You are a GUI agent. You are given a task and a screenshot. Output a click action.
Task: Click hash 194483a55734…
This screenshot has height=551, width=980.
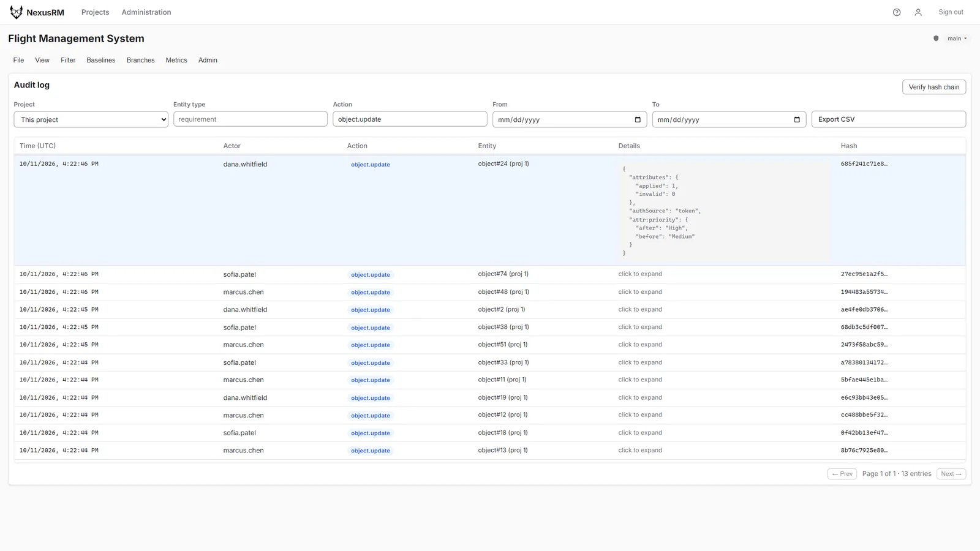pyautogui.click(x=864, y=292)
